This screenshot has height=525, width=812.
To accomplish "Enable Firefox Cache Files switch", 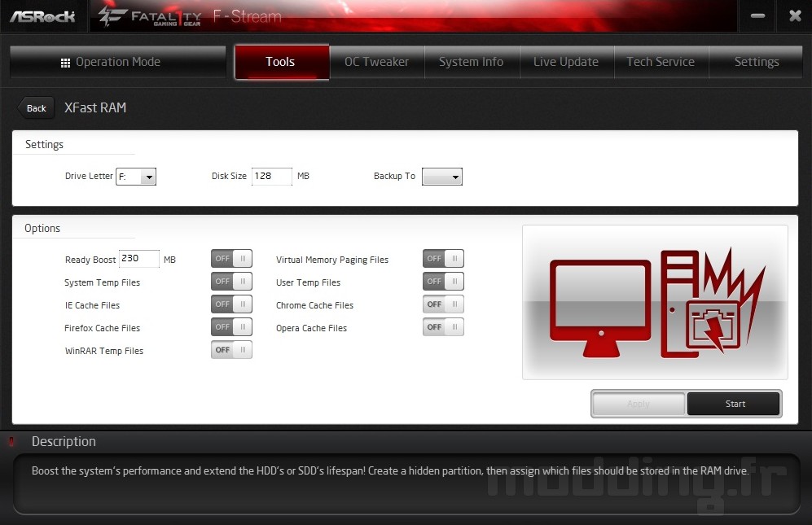I will pos(231,326).
